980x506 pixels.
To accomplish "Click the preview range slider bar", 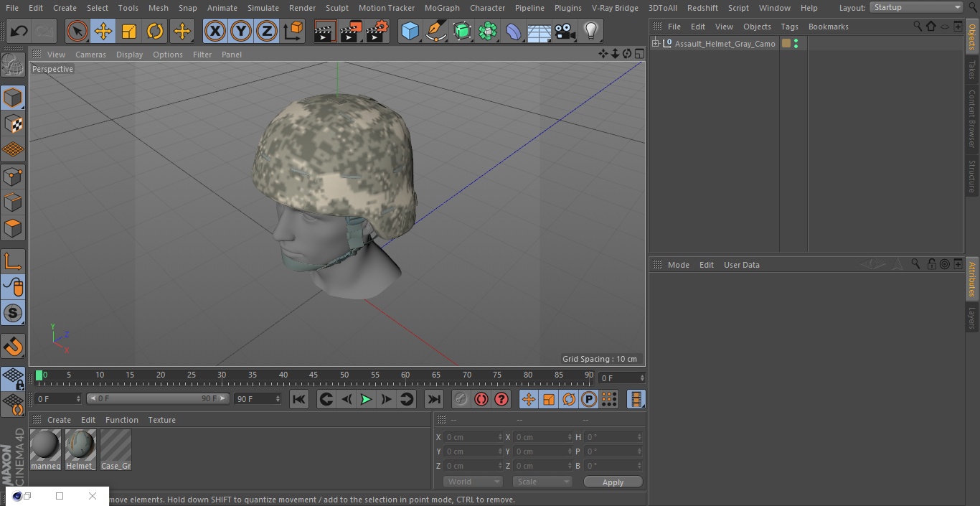I will [x=158, y=398].
